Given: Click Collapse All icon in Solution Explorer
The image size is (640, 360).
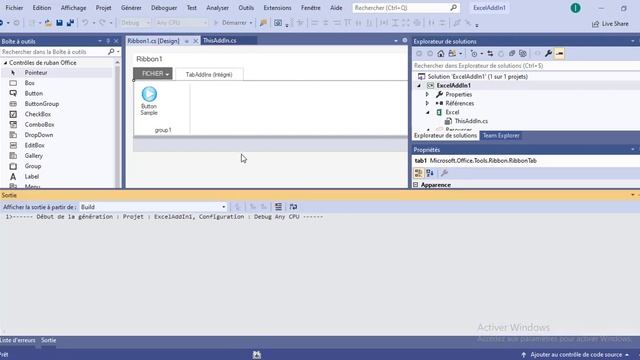Looking at the screenshot, I should coord(512,53).
